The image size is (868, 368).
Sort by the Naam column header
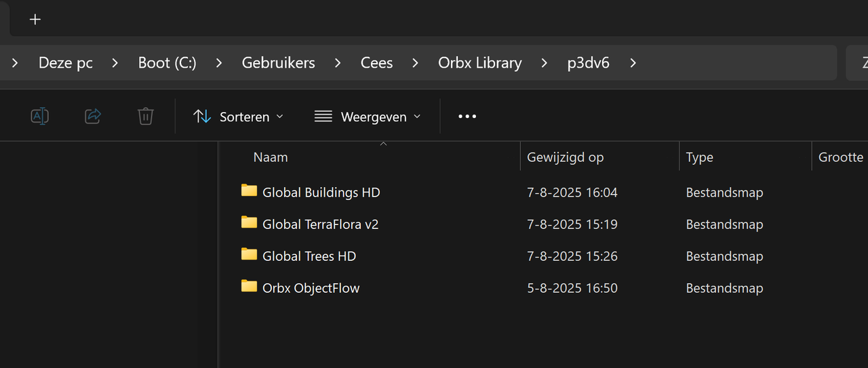pos(271,157)
